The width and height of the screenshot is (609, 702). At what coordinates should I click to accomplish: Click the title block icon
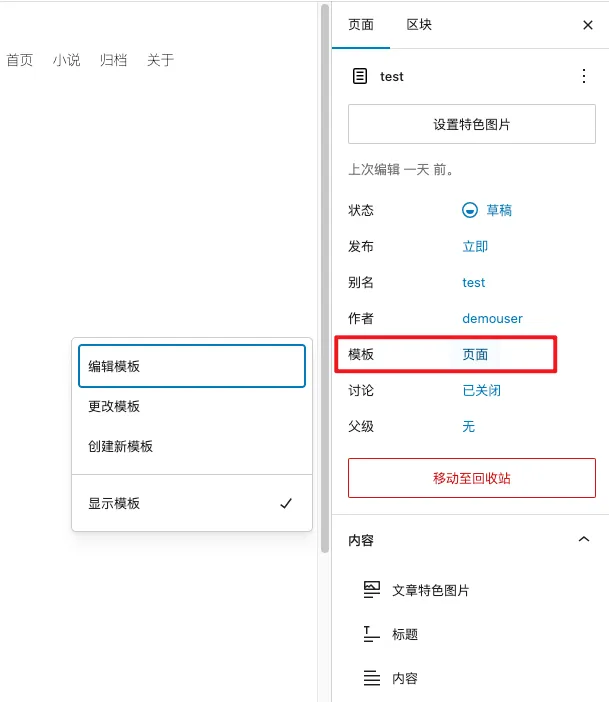(372, 634)
